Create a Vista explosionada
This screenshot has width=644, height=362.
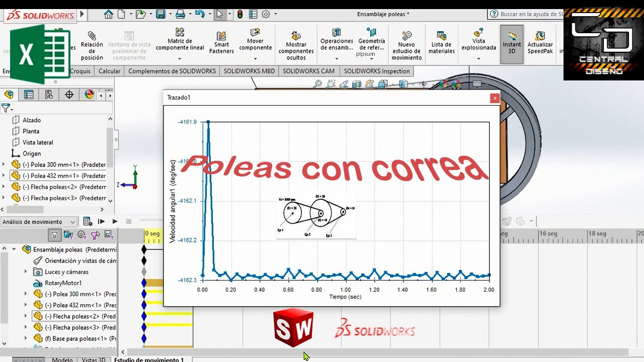point(478,39)
